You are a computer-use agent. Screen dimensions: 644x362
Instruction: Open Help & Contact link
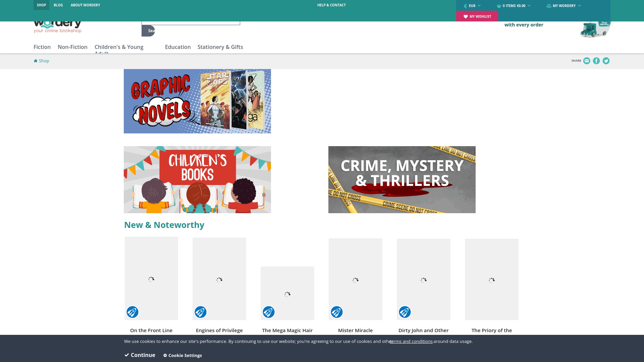(331, 5)
